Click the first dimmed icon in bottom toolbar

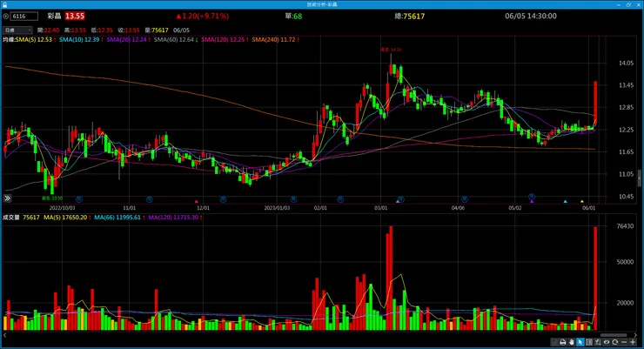point(553,342)
